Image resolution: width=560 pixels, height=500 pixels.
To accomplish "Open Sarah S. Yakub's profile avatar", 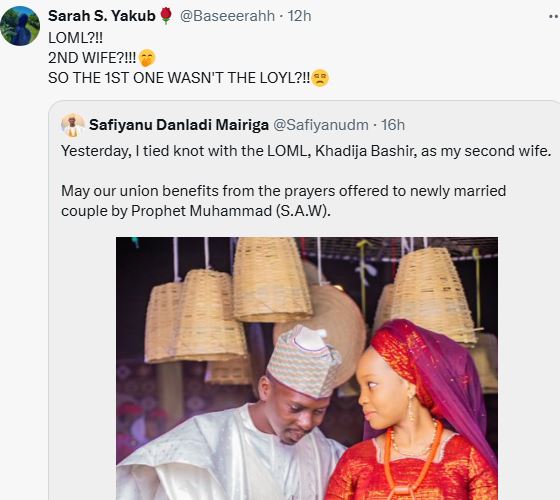I will pyautogui.click(x=20, y=26).
